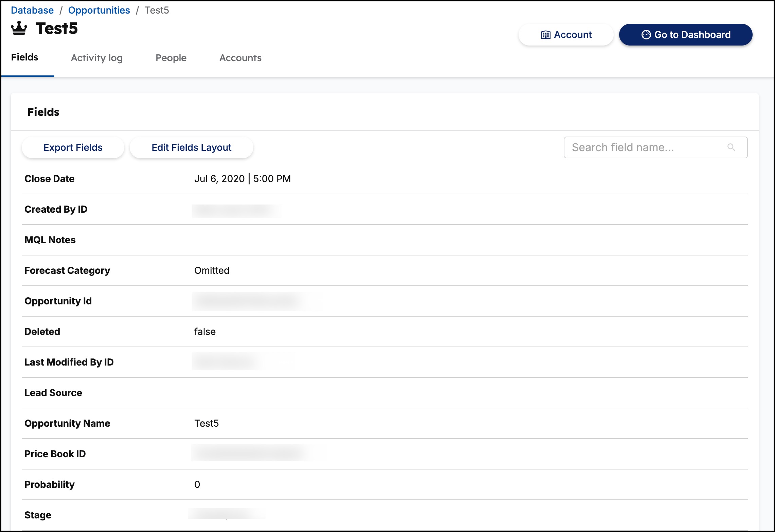Select the Opportunity Name label
This screenshot has height=532, width=775.
(x=67, y=423)
